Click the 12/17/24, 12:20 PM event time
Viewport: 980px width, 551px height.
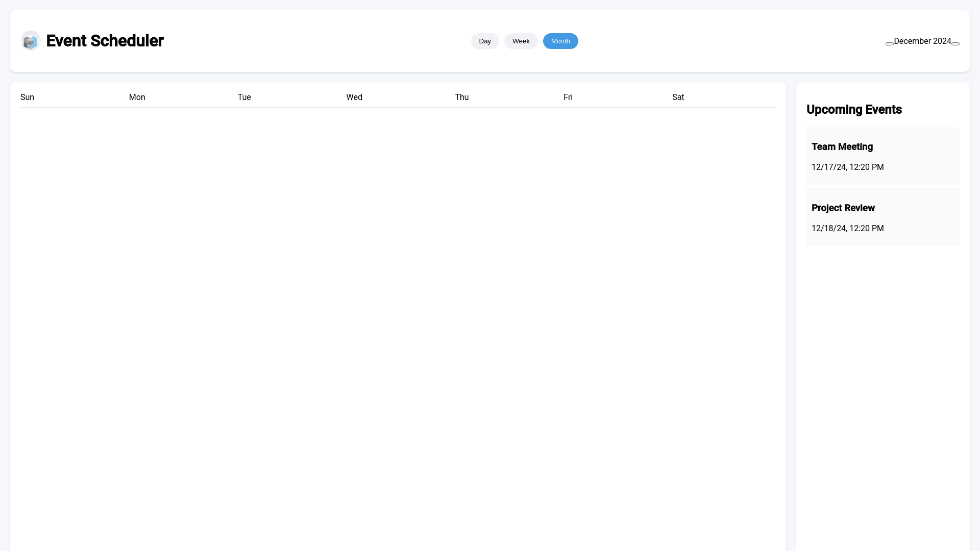pyautogui.click(x=847, y=167)
